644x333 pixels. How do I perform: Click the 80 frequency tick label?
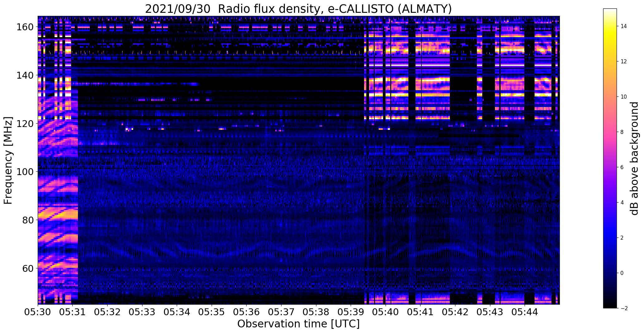pyautogui.click(x=28, y=220)
